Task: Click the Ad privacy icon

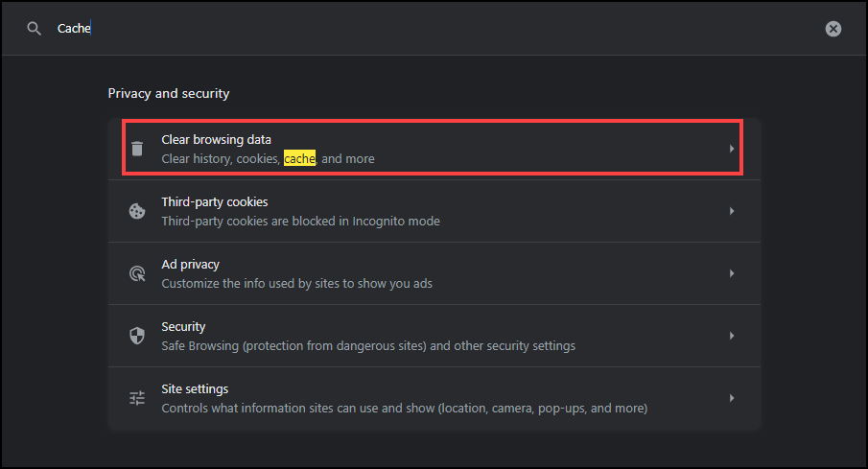Action: 137,273
